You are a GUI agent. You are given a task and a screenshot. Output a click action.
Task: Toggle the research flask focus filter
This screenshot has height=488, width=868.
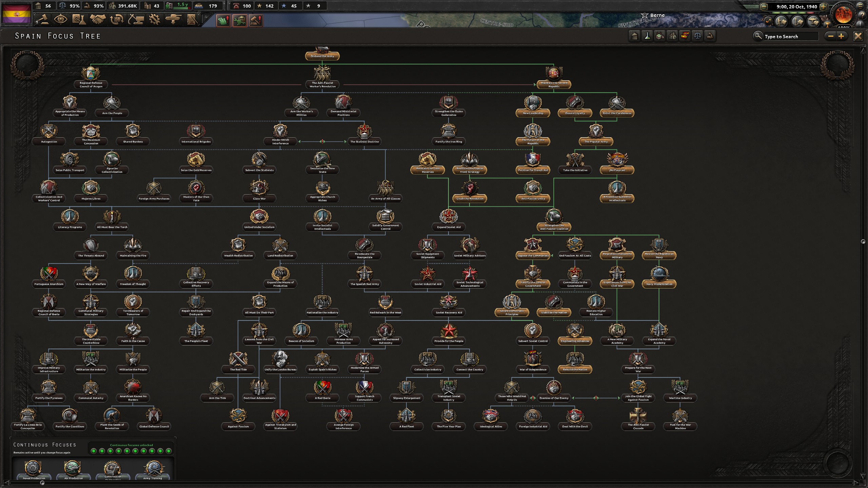click(x=647, y=36)
